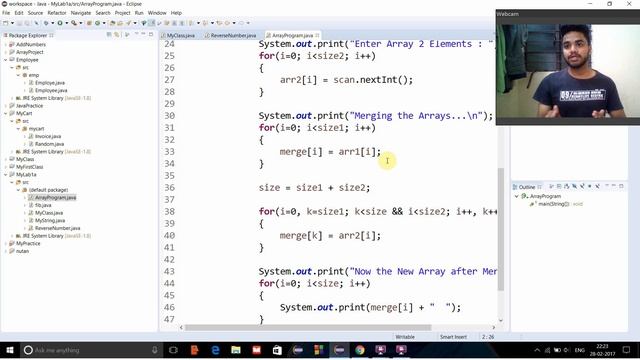The width and height of the screenshot is (640, 360).
Task: Expand the AddNumbers project
Action: [6, 44]
